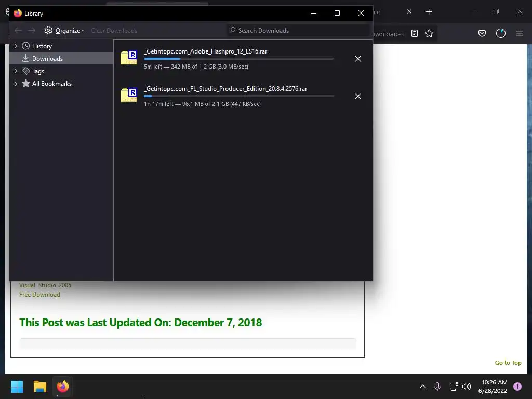Open Save to Pocket in Firefox toolbar
This screenshot has height=399, width=532.
[x=482, y=33]
